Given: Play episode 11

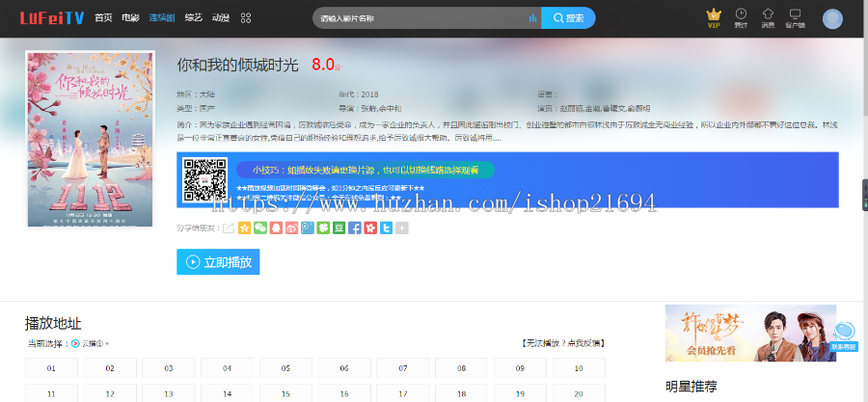Looking at the screenshot, I should 51,393.
